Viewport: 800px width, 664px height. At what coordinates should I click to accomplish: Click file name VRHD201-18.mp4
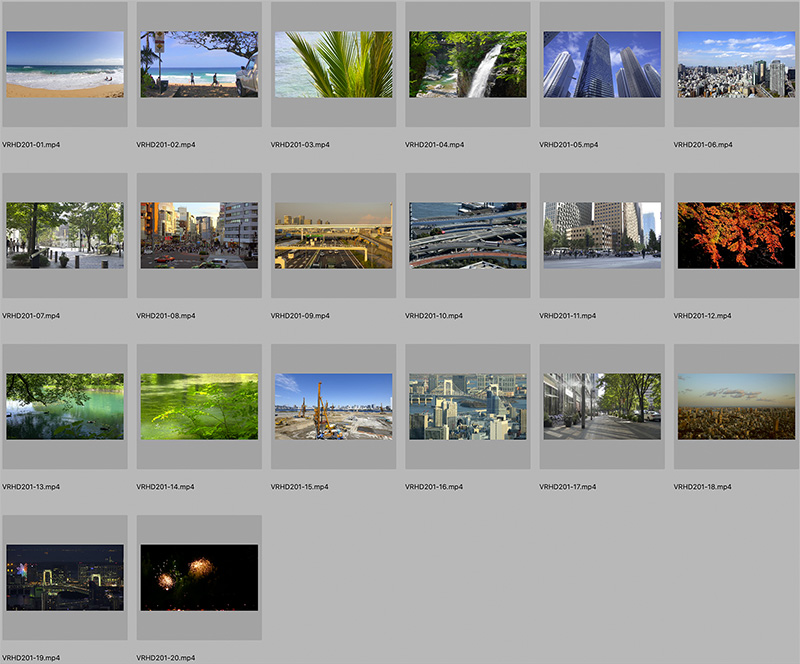[x=702, y=486]
